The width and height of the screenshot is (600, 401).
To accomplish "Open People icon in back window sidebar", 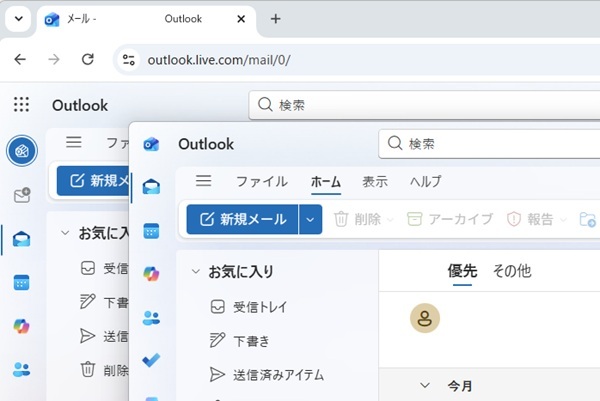I will [x=21, y=370].
